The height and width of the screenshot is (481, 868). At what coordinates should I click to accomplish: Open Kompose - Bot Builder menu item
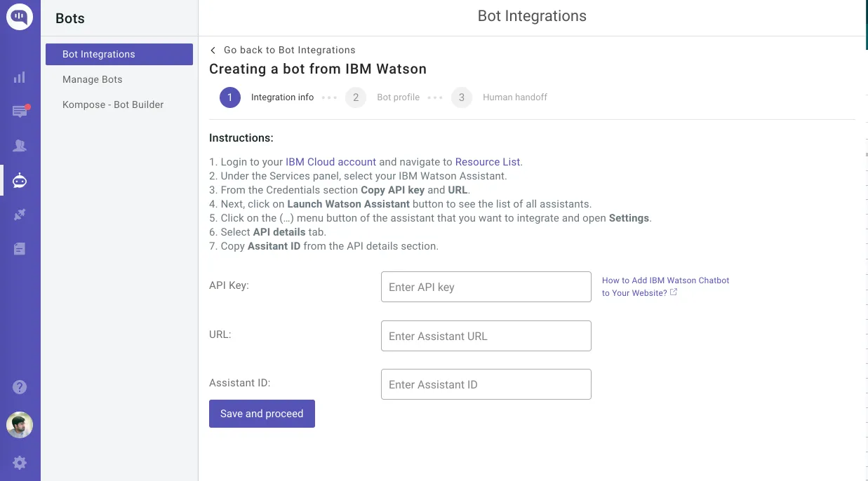tap(113, 105)
